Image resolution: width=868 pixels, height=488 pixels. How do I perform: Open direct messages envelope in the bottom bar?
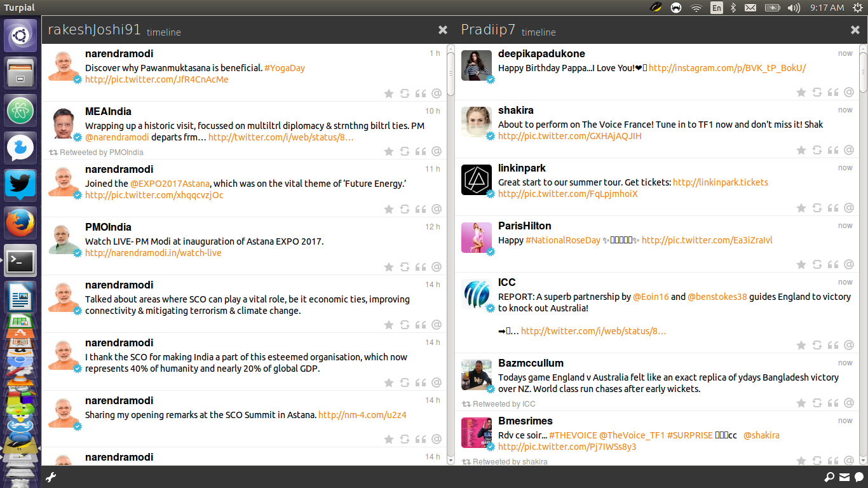tap(844, 477)
